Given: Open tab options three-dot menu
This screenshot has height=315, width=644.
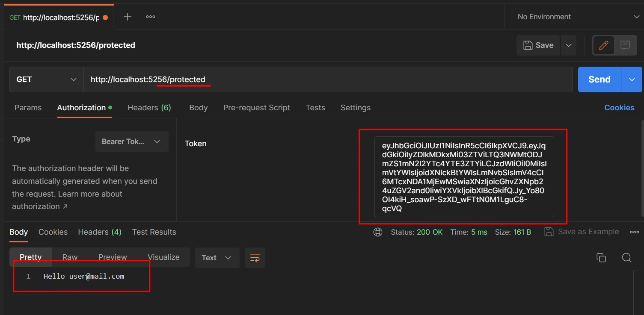Looking at the screenshot, I should (x=151, y=17).
